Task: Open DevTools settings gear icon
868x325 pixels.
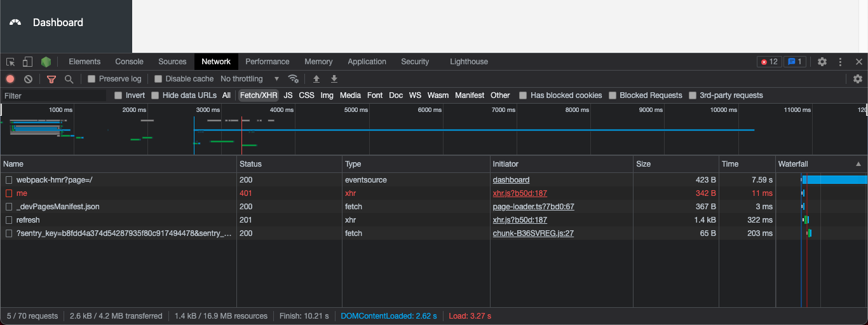Action: 822,62
